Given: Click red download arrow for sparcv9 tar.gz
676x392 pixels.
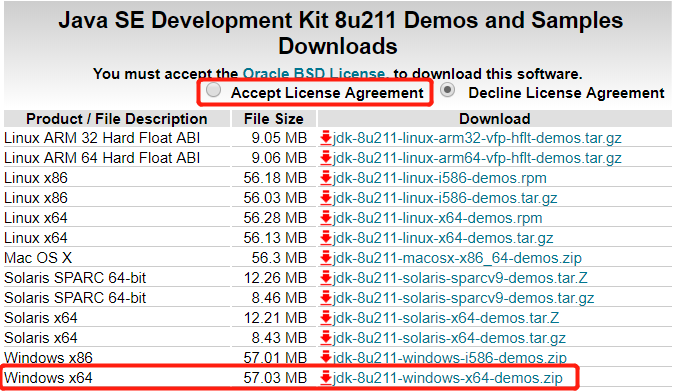Looking at the screenshot, I should point(326,298).
